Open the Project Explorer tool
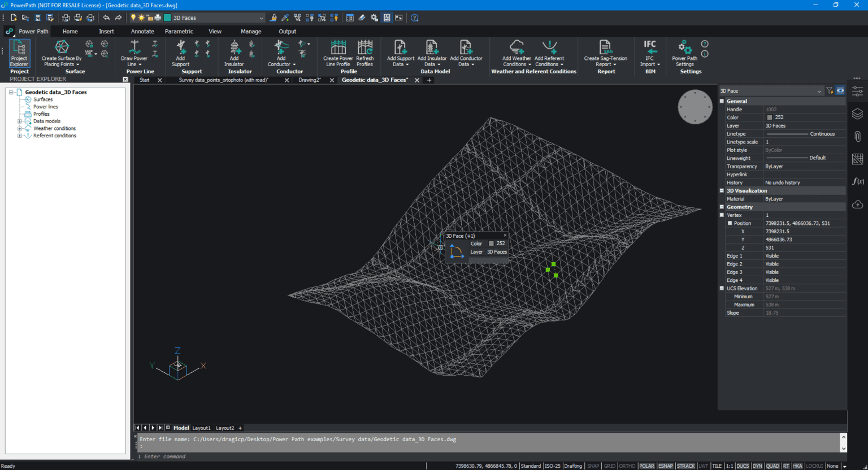Viewport: 868px width, 470px height. pyautogui.click(x=19, y=53)
